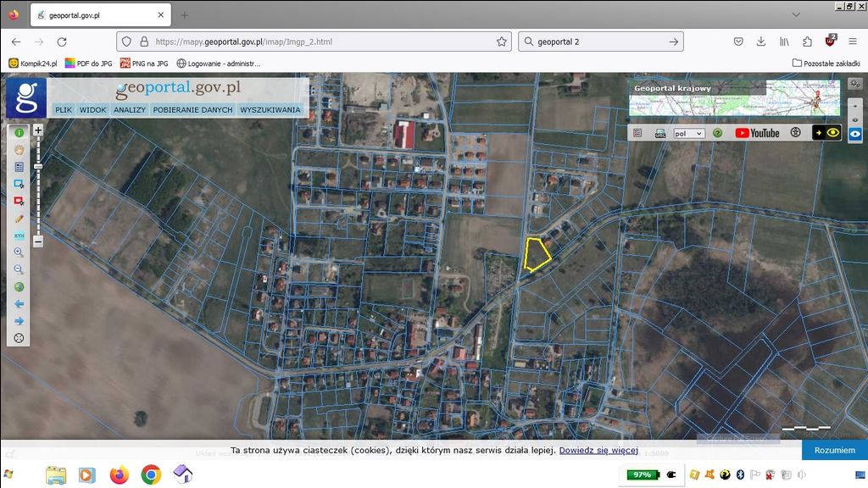Show full map extent globe icon
The height and width of the screenshot is (488, 868).
point(19,286)
